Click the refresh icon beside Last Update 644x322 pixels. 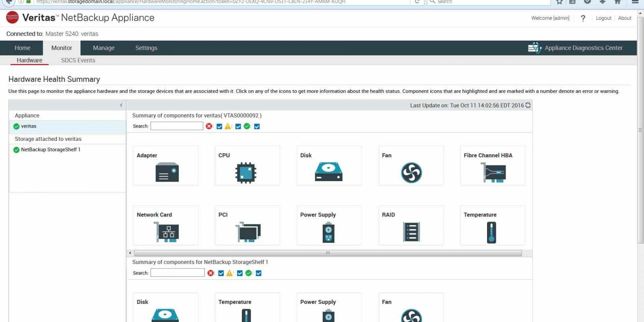[x=528, y=105]
